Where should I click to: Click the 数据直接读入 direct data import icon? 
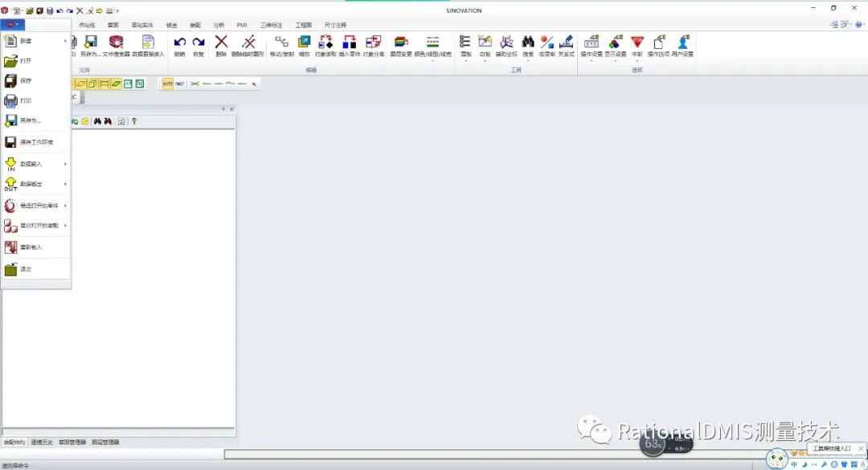pyautogui.click(x=148, y=46)
